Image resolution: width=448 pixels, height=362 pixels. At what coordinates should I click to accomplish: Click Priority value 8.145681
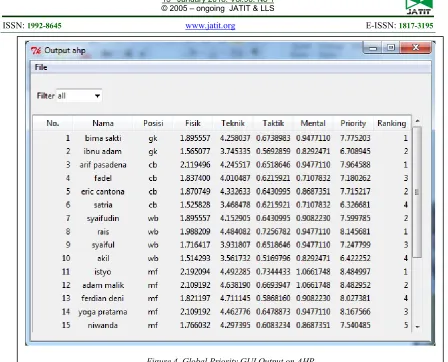355,231
